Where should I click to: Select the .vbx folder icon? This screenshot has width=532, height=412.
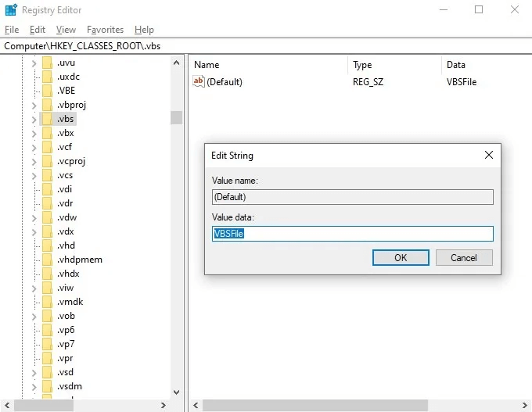(x=47, y=133)
